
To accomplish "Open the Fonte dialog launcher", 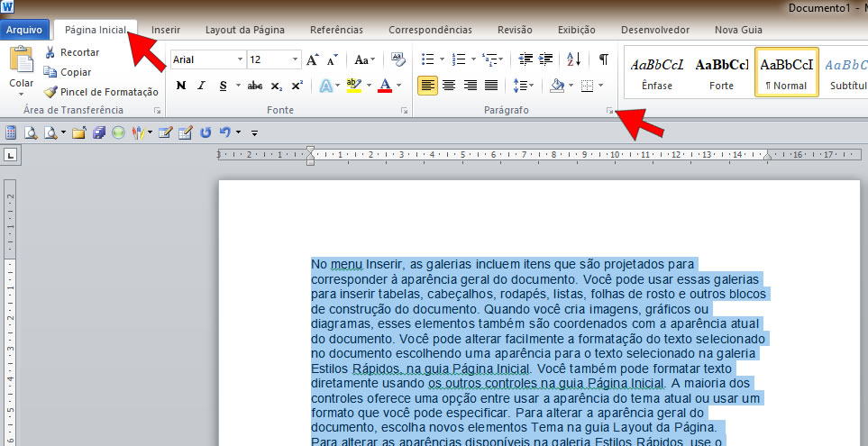I will (404, 111).
